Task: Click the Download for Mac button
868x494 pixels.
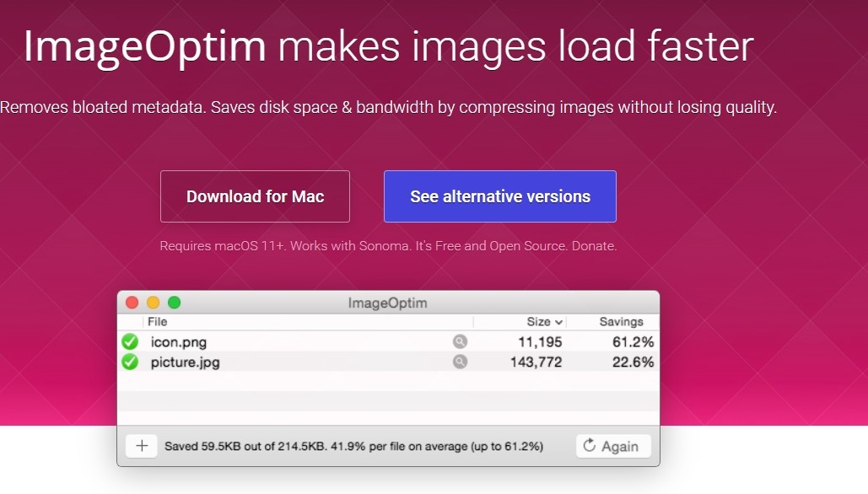Action: (255, 196)
